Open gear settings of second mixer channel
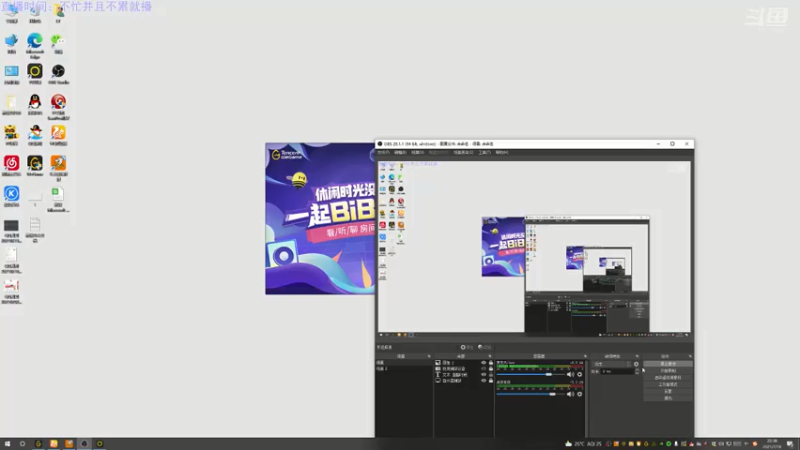800x450 pixels. click(x=580, y=394)
